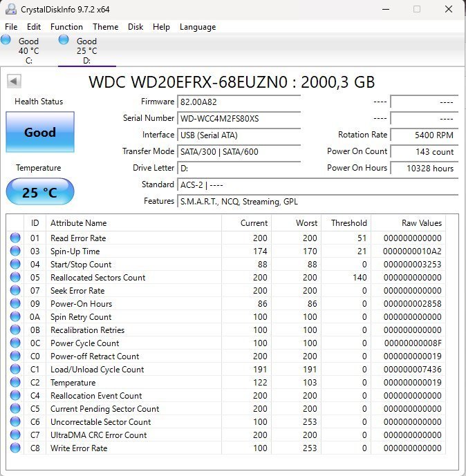Open the Disk menu
The image size is (466, 476).
(136, 27)
